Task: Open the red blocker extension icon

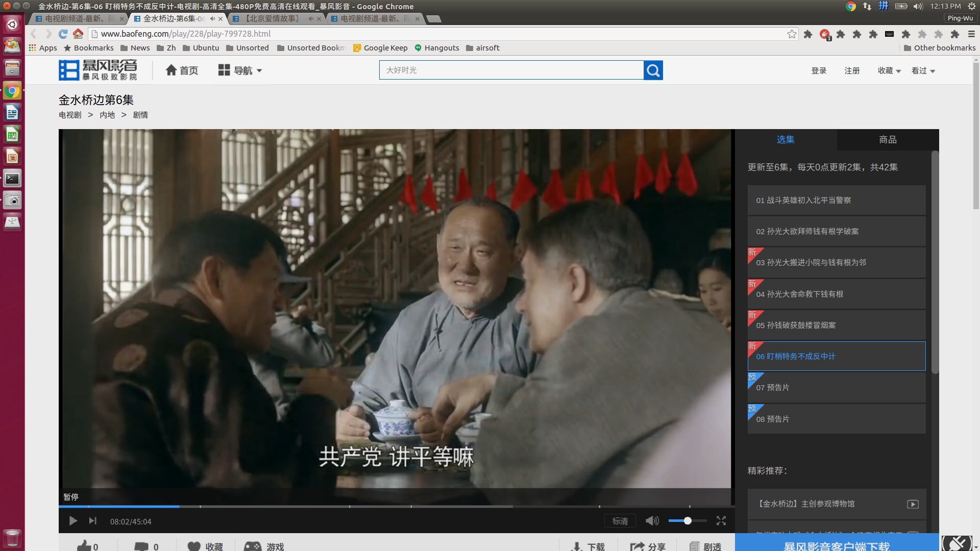Action: coord(824,34)
